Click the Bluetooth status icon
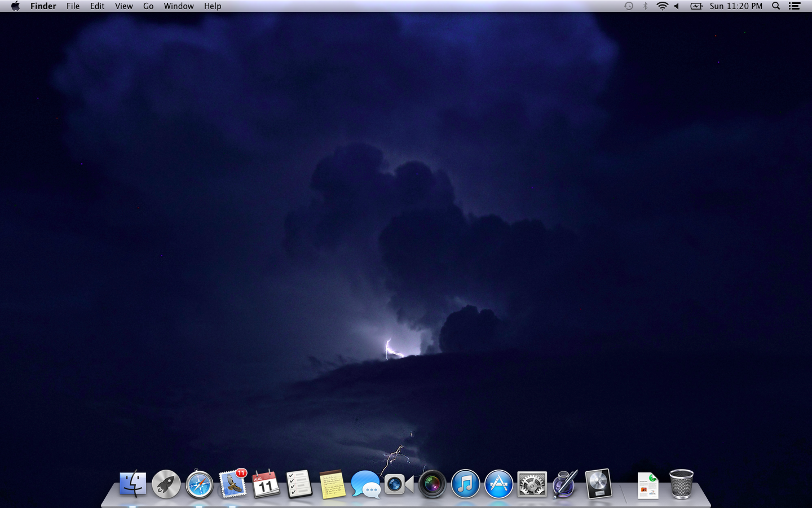The height and width of the screenshot is (508, 812). click(646, 6)
